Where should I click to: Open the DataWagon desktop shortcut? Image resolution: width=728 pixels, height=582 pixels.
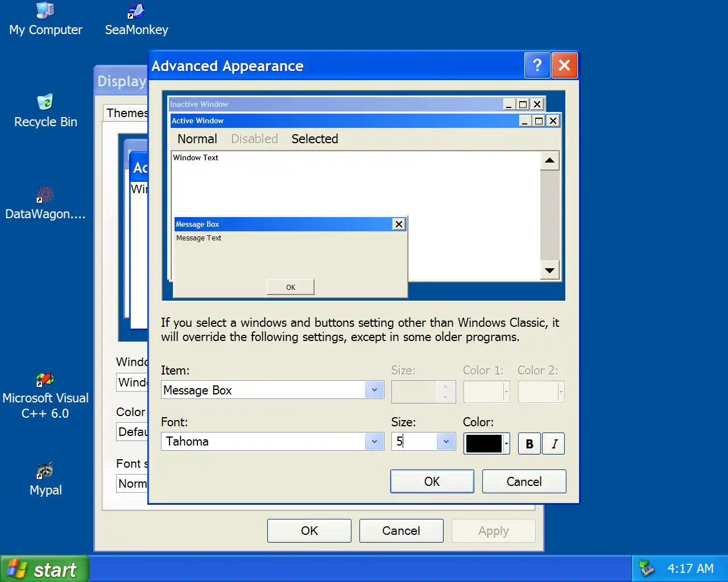(x=45, y=203)
